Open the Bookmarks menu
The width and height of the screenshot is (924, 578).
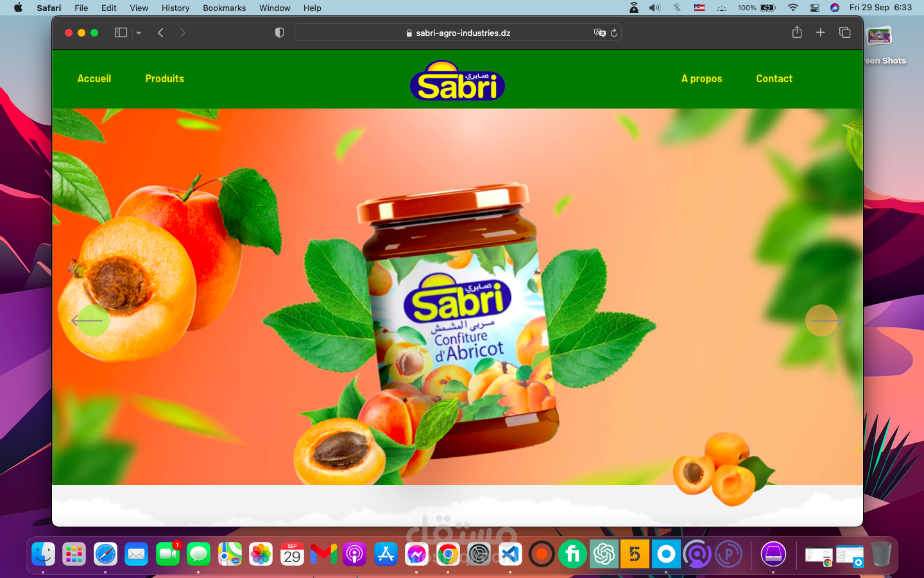pyautogui.click(x=224, y=8)
